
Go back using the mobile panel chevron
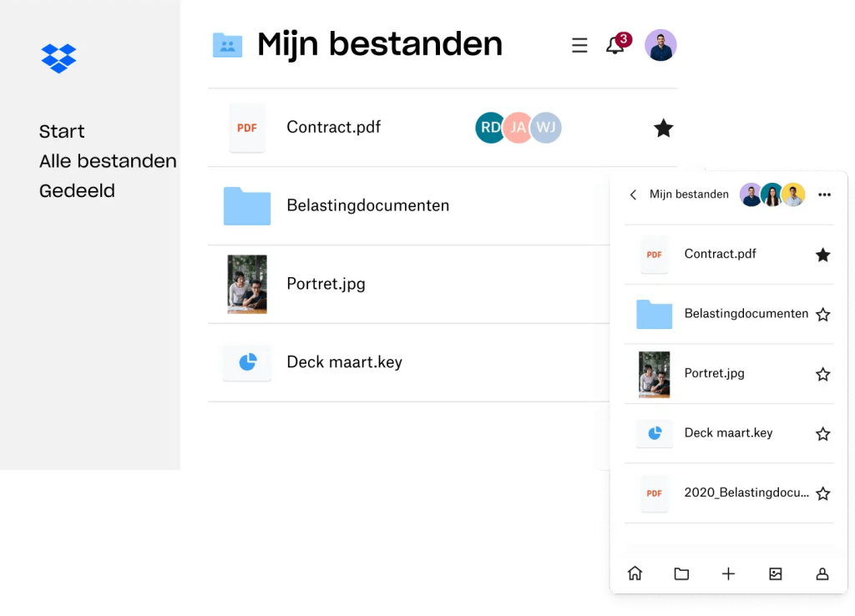click(x=633, y=194)
